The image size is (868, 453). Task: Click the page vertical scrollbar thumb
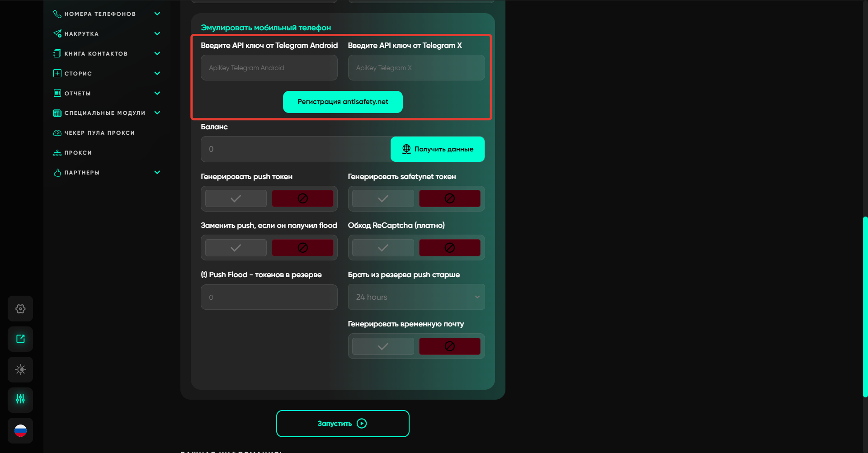pyautogui.click(x=865, y=307)
